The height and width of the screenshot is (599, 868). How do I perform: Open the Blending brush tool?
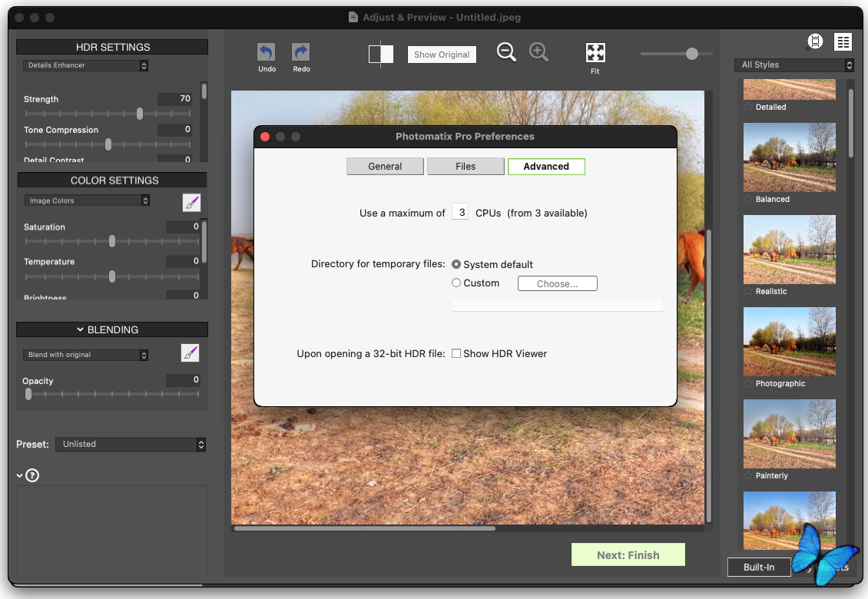point(190,352)
